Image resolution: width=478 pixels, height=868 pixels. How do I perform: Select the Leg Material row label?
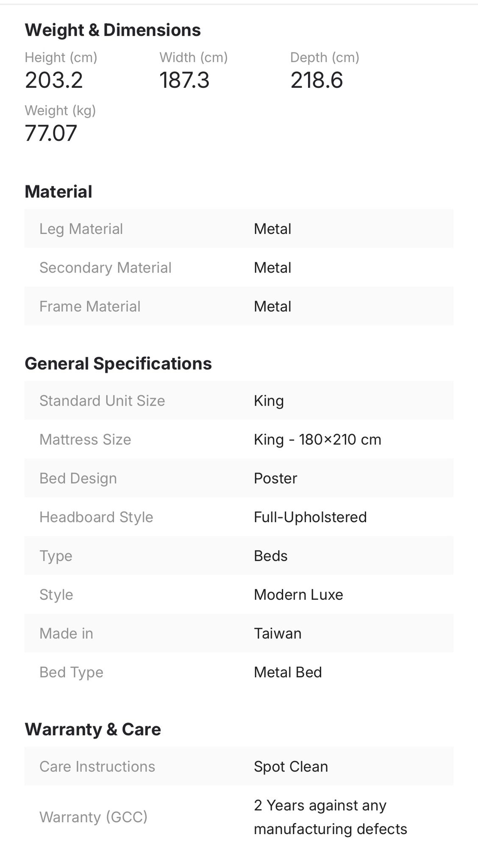[81, 229]
